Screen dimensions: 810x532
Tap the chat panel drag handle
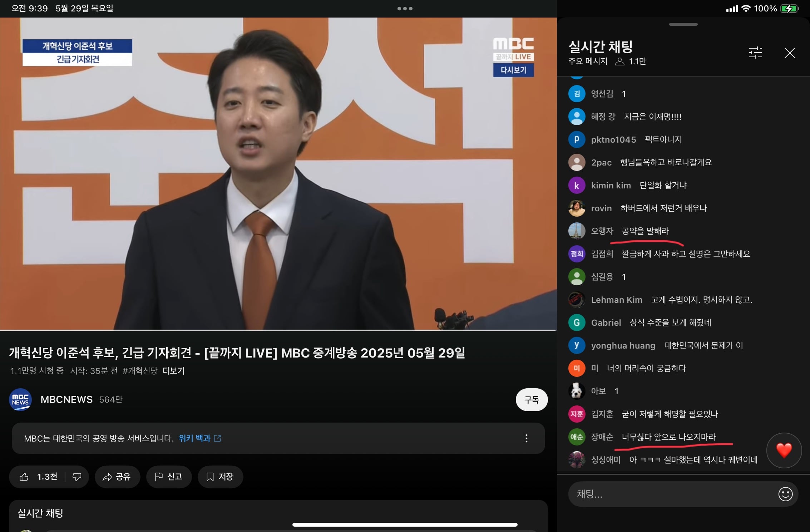pos(683,24)
